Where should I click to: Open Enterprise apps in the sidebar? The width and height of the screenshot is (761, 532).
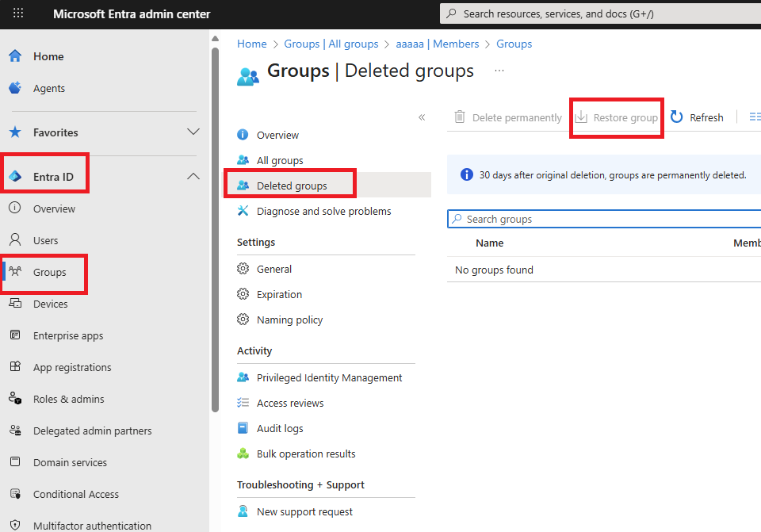(68, 335)
